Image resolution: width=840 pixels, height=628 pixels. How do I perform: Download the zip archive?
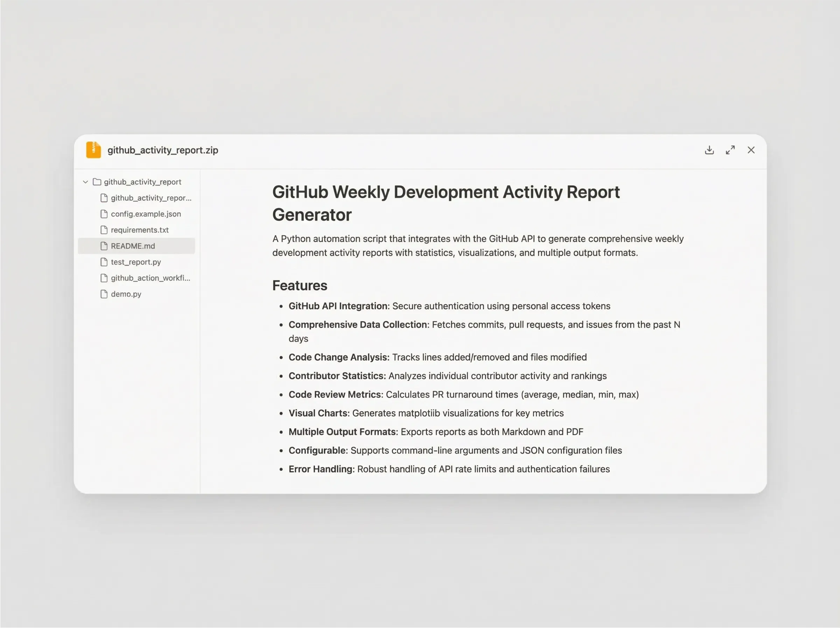tap(709, 150)
